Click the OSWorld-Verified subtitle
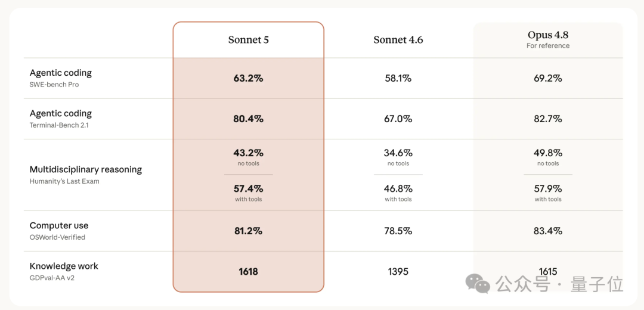 point(57,237)
